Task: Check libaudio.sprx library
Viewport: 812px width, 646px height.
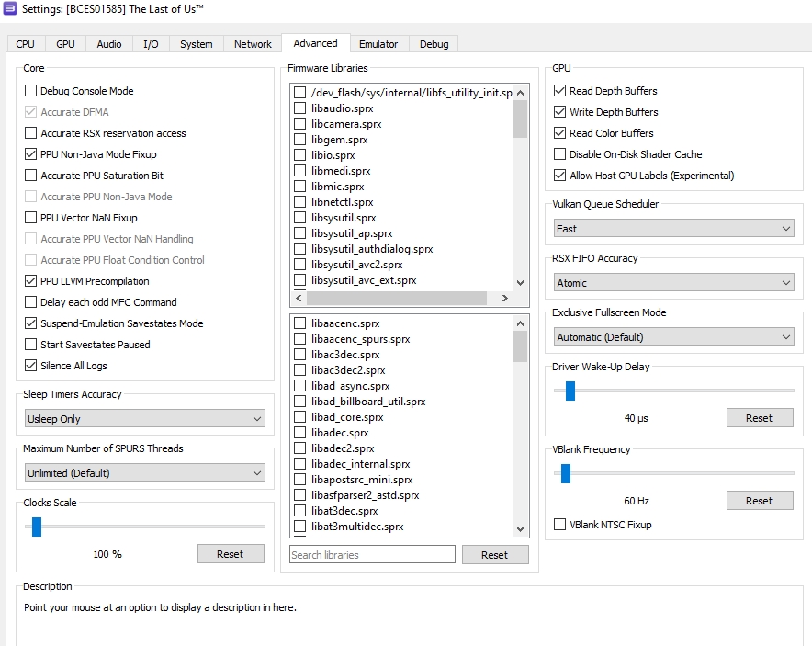Action: pyautogui.click(x=299, y=108)
